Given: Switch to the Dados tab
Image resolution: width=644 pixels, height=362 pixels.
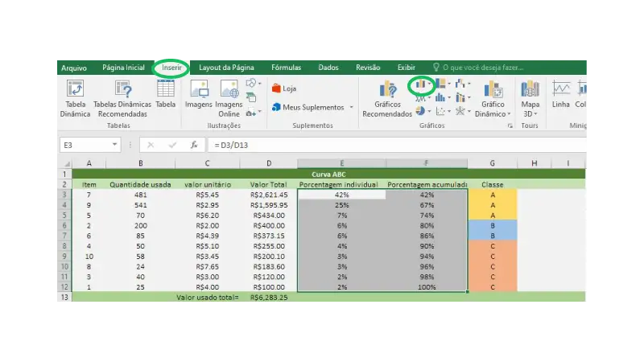Looking at the screenshot, I should pyautogui.click(x=328, y=68).
